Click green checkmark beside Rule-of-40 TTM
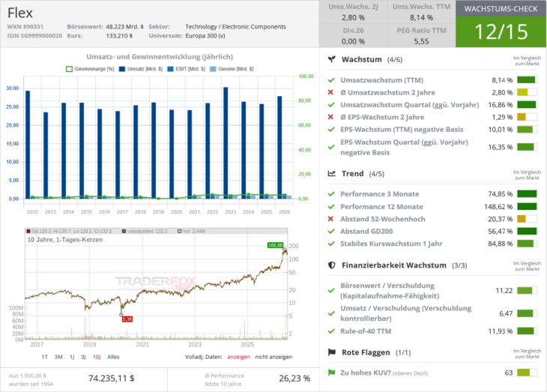The image size is (547, 392). pos(331,331)
